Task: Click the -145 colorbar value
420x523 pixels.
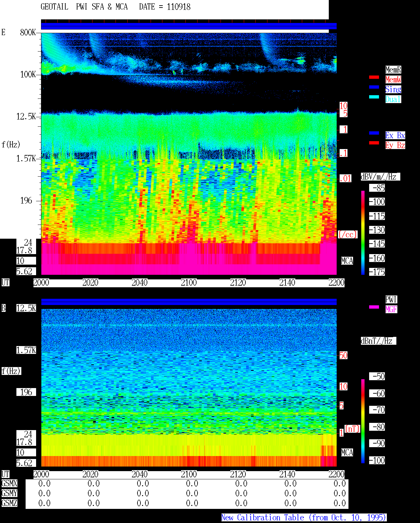Action: (377, 244)
